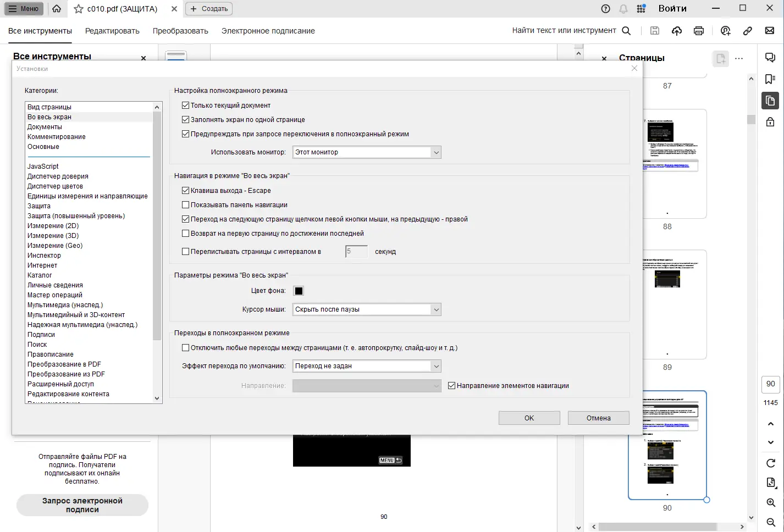
Task: Uncheck Только текущий документ
Action: [186, 104]
